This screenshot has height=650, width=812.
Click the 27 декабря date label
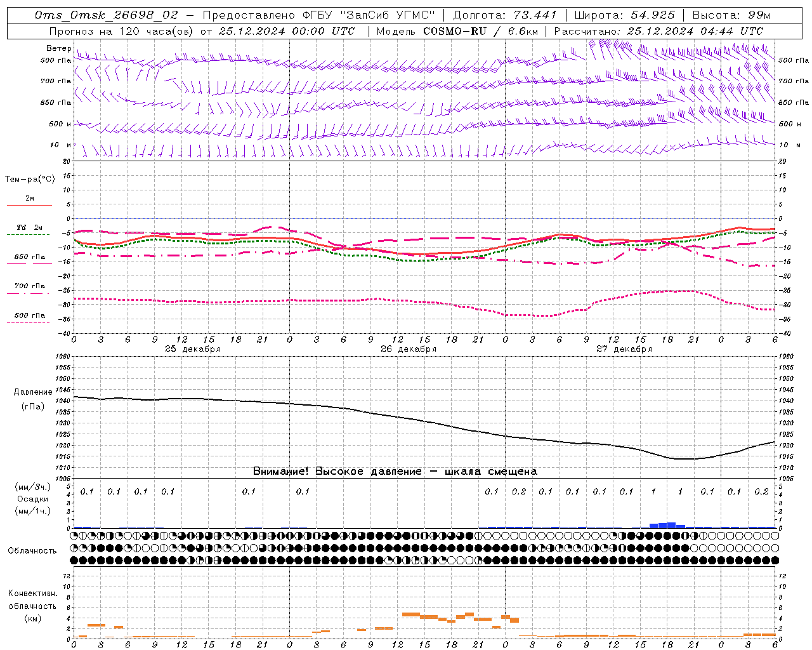click(624, 348)
